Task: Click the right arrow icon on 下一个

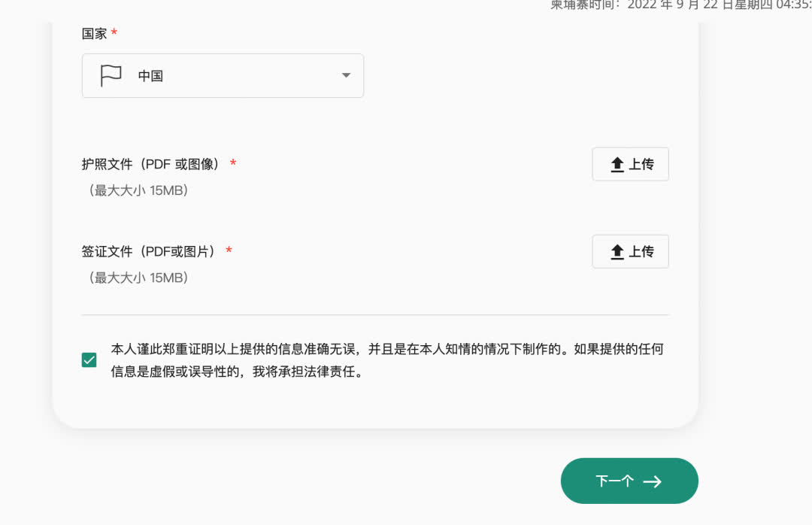Action: pyautogui.click(x=652, y=481)
